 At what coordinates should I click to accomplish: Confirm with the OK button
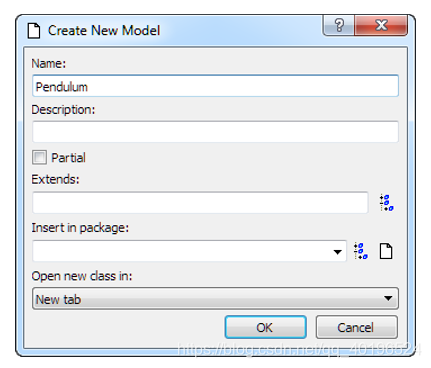coord(265,327)
